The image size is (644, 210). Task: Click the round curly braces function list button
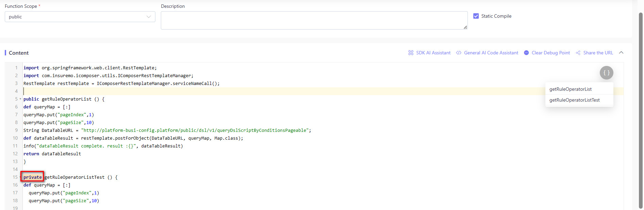pyautogui.click(x=607, y=73)
